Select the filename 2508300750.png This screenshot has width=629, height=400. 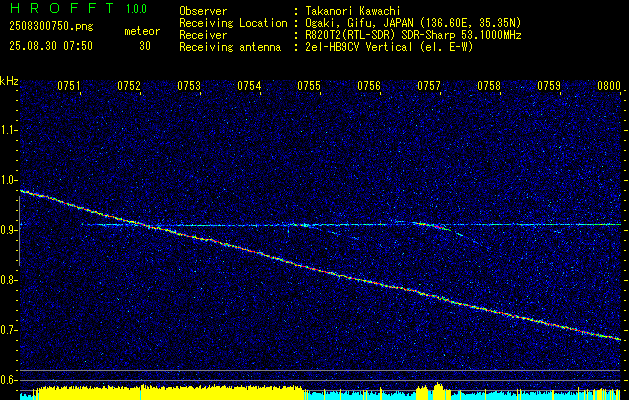[x=51, y=27]
